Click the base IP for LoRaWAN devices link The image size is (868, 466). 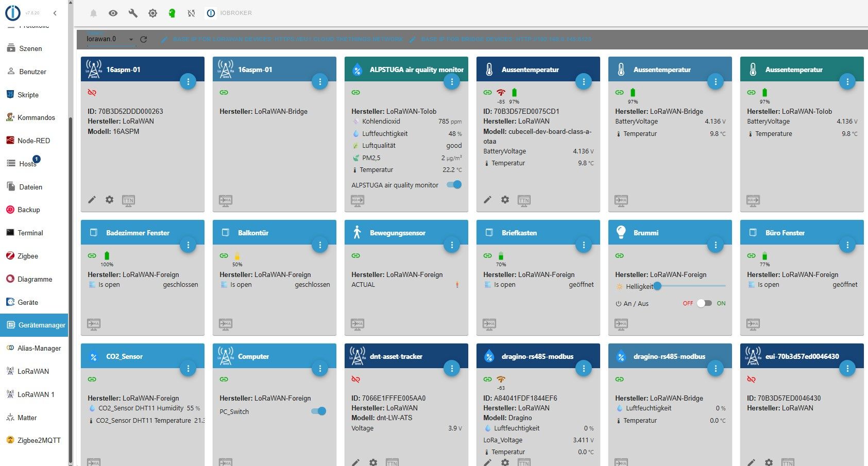point(282,39)
